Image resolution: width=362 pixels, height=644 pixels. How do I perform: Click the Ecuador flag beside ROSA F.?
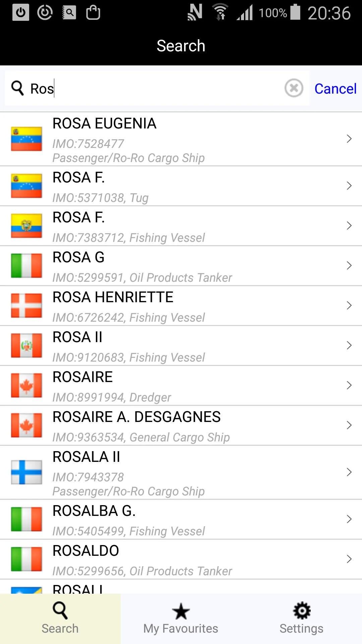click(x=26, y=226)
